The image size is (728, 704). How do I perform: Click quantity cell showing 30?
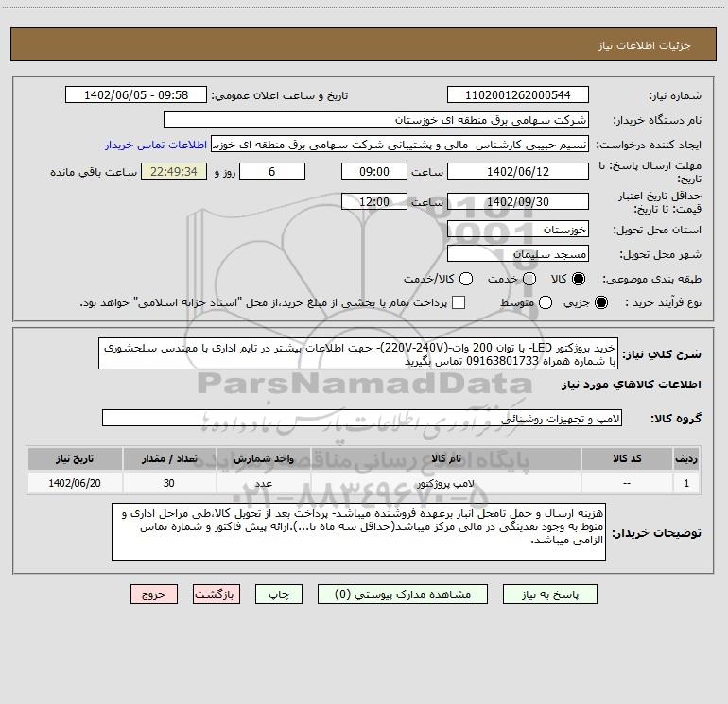point(169,483)
